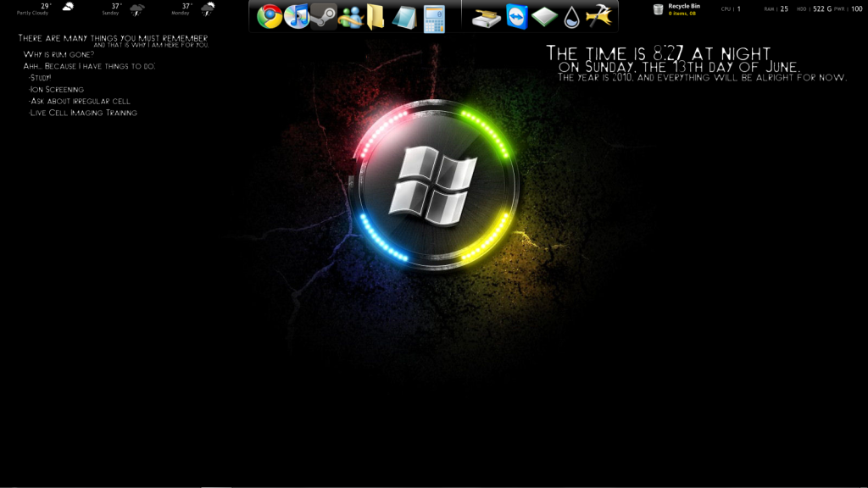Click 'The time is 8:27 at night' clock

[x=658, y=53]
